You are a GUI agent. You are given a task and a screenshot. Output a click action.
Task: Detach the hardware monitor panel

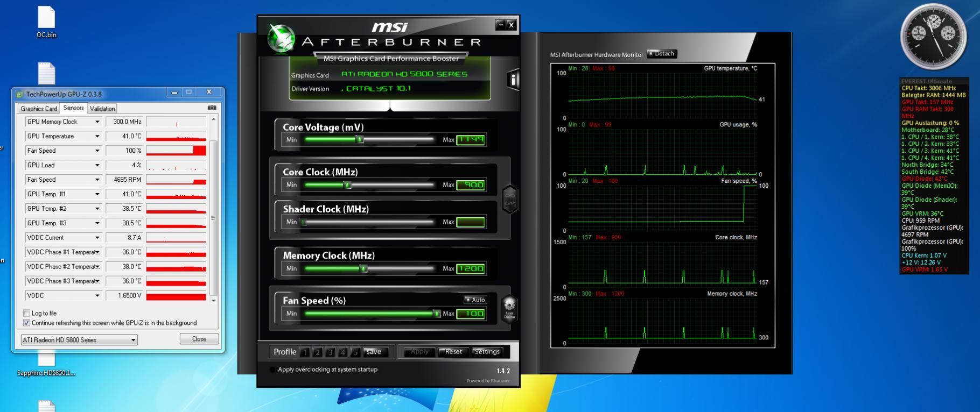point(662,53)
